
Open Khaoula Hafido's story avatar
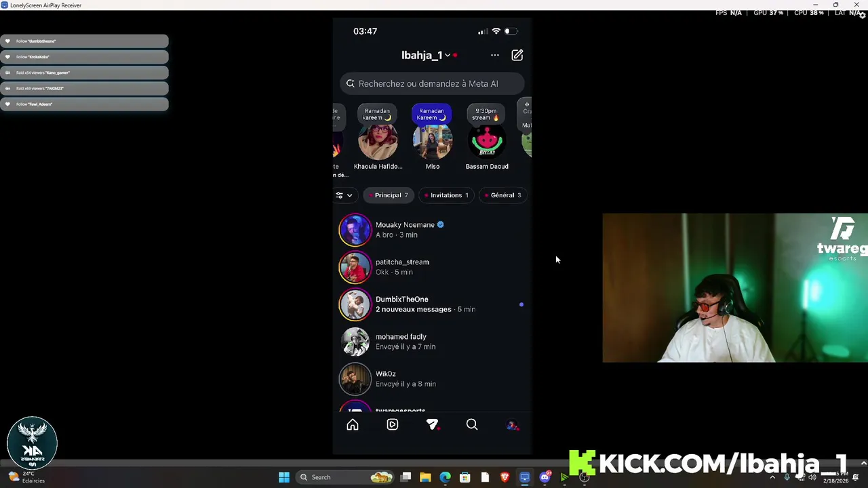click(x=378, y=142)
